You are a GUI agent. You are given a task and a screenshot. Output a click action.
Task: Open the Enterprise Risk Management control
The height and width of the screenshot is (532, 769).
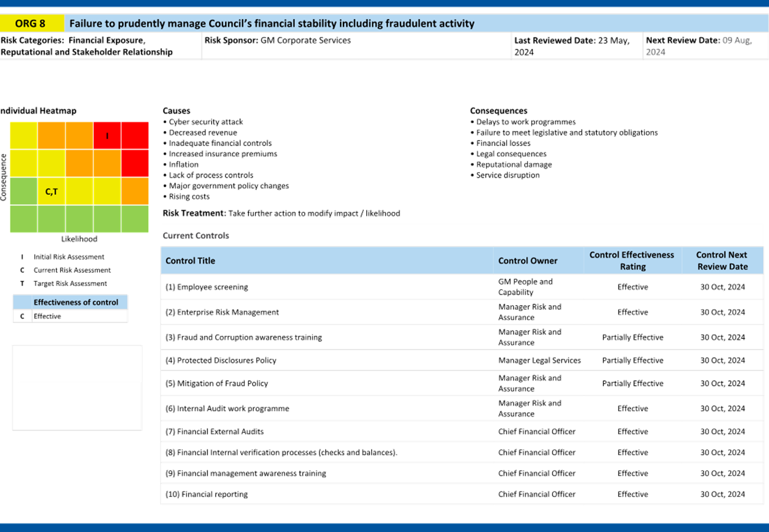pyautogui.click(x=223, y=312)
